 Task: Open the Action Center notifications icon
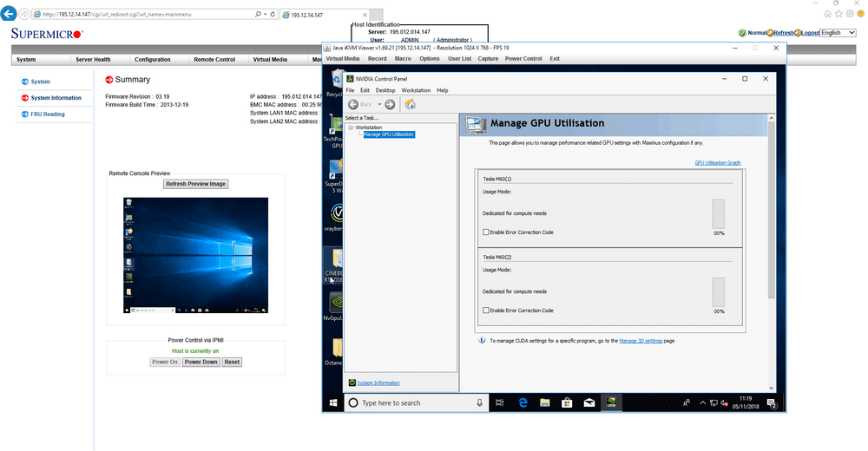773,403
